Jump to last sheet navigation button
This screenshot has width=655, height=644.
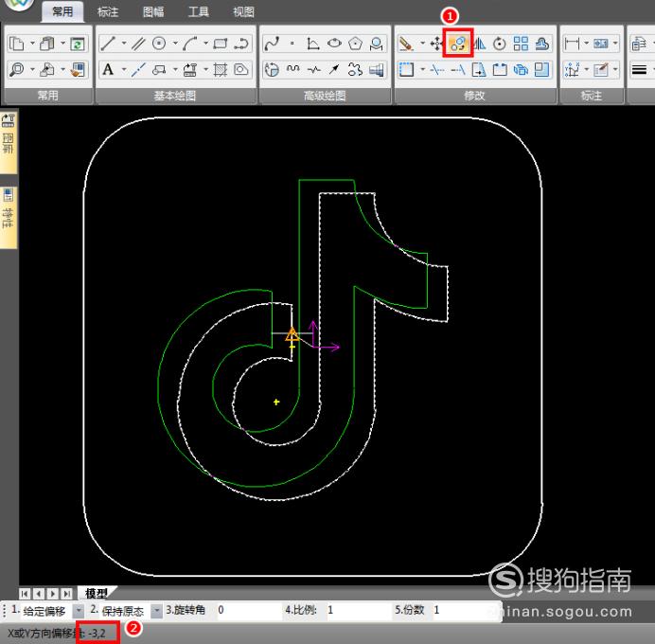(66, 594)
